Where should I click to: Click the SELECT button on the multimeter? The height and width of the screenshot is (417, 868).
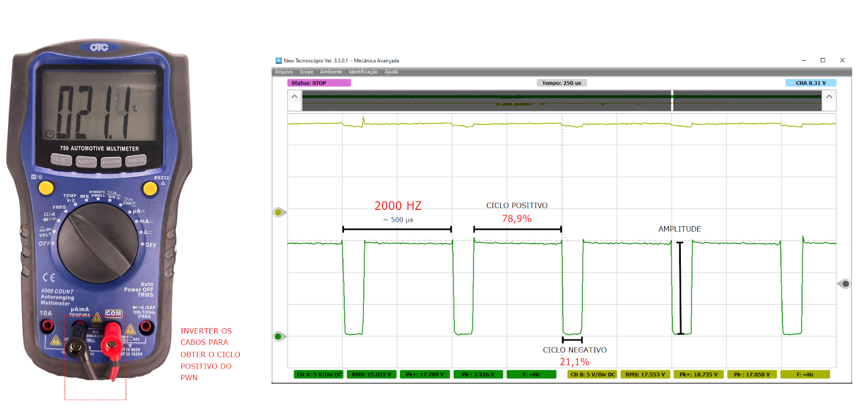pos(61,159)
